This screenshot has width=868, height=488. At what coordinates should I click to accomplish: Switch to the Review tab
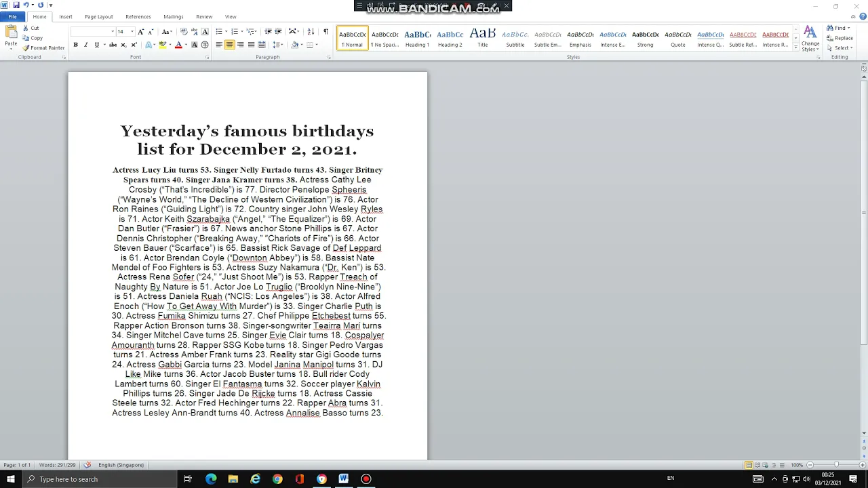204,16
